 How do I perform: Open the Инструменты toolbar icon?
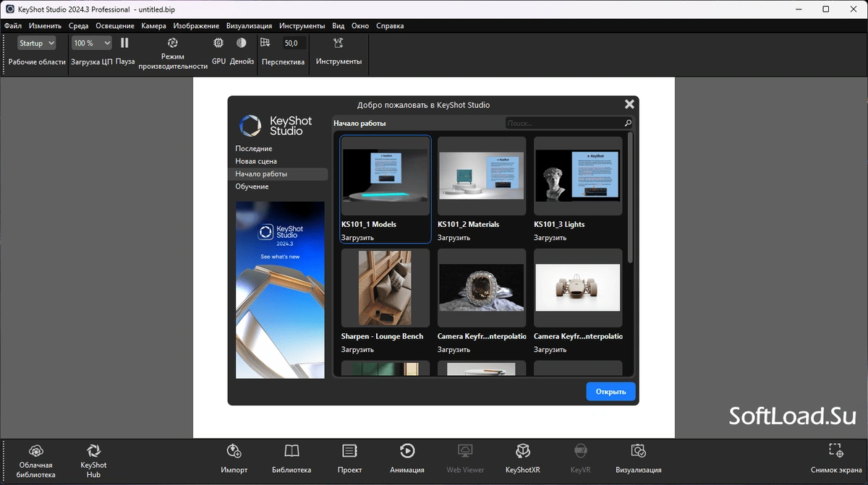pos(339,43)
